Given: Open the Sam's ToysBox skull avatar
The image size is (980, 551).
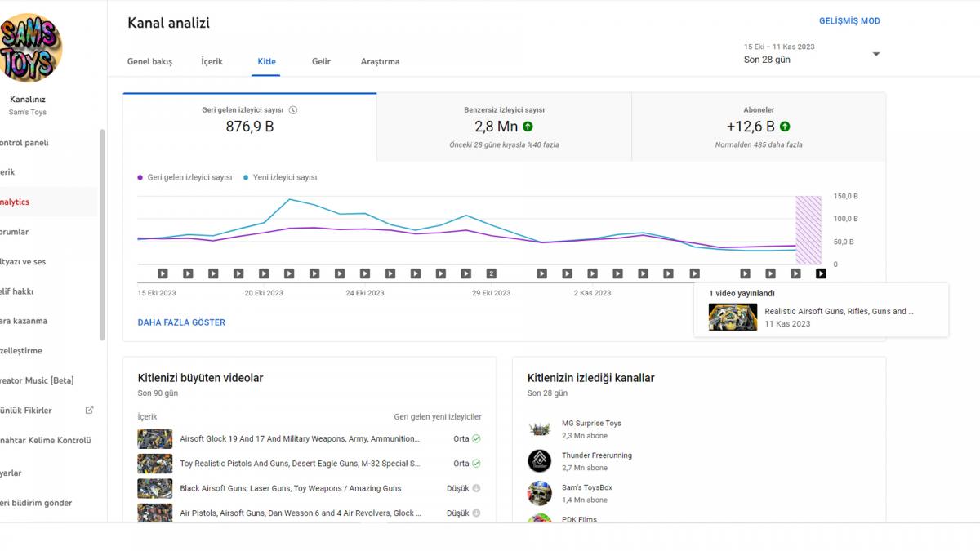Looking at the screenshot, I should 539,493.
